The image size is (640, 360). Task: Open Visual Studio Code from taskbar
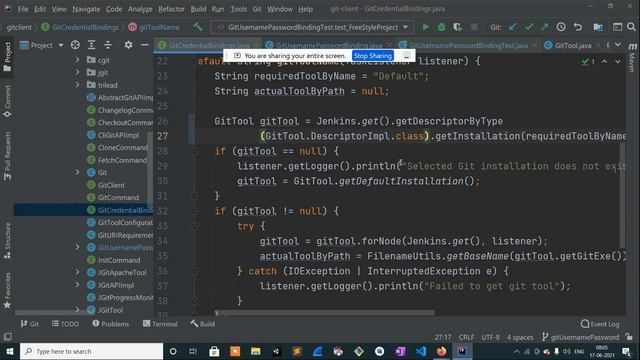[421, 351]
